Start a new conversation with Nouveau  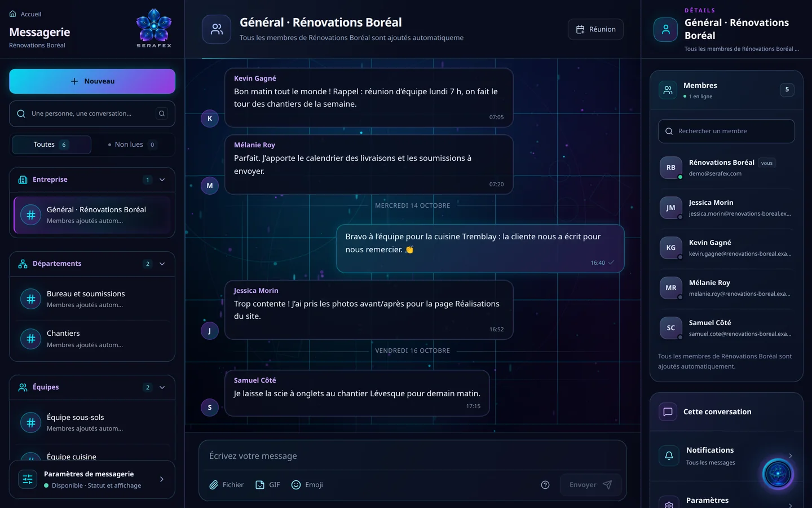click(x=92, y=81)
